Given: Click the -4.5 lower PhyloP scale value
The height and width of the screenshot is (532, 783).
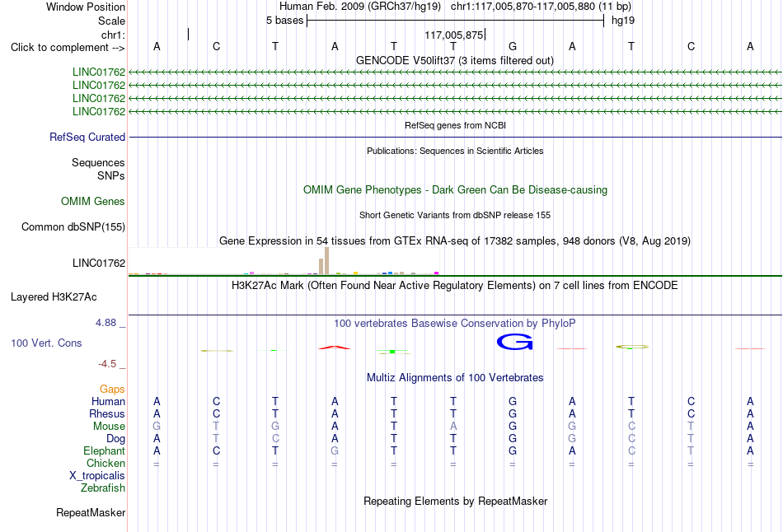Looking at the screenshot, I should tap(107, 364).
